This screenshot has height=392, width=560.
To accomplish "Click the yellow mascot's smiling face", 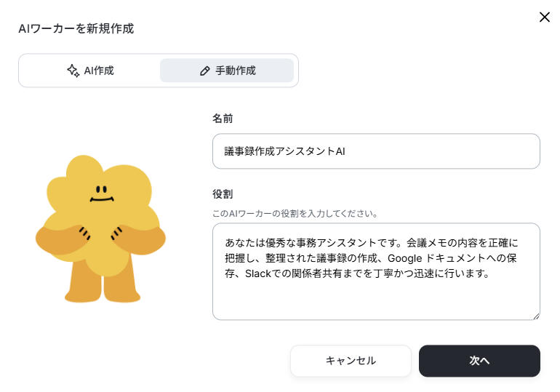I will [102, 194].
